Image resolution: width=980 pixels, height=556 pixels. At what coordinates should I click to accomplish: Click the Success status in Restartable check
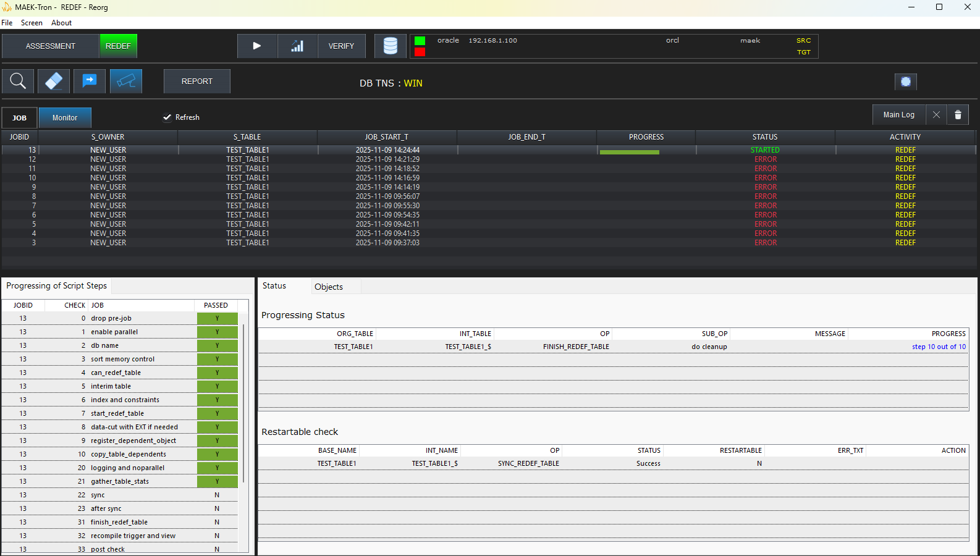click(648, 463)
